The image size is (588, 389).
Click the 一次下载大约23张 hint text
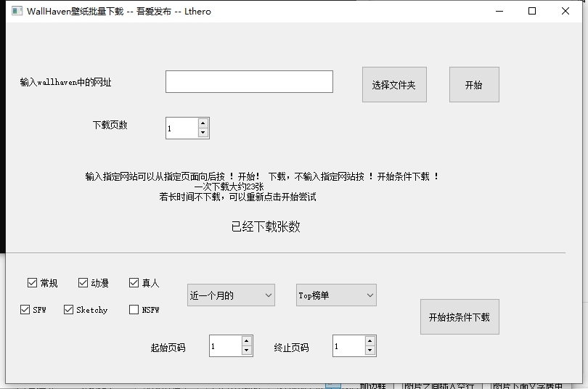[x=229, y=187]
